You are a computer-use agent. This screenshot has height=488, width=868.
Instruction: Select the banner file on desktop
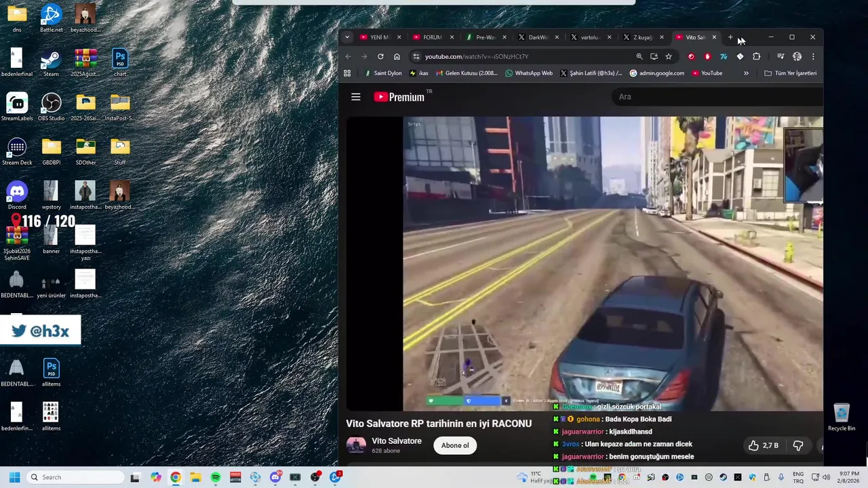pyautogui.click(x=52, y=239)
